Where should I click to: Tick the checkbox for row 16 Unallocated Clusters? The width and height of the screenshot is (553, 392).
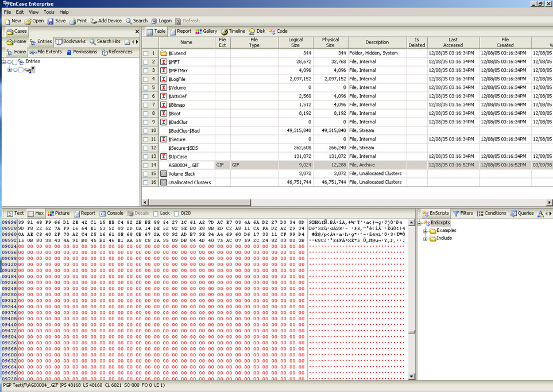tap(146, 183)
